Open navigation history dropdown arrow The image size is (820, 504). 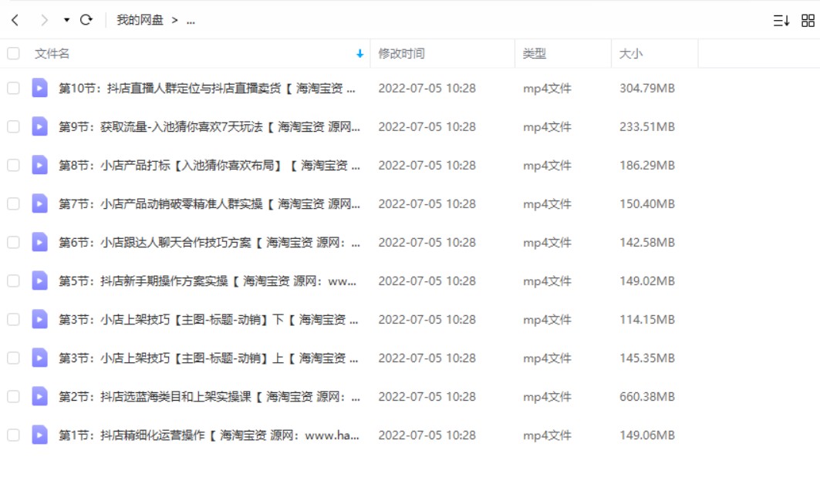pos(66,20)
